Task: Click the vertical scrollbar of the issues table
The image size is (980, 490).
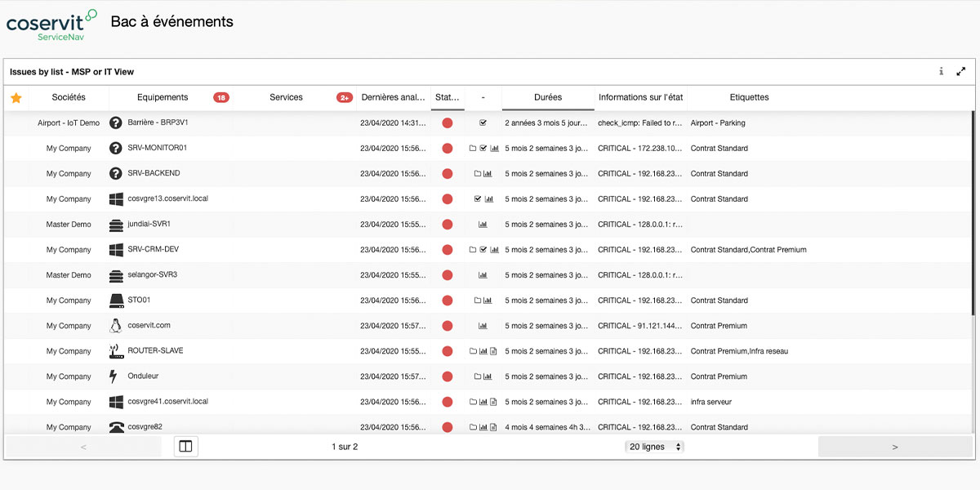Action: [973, 212]
